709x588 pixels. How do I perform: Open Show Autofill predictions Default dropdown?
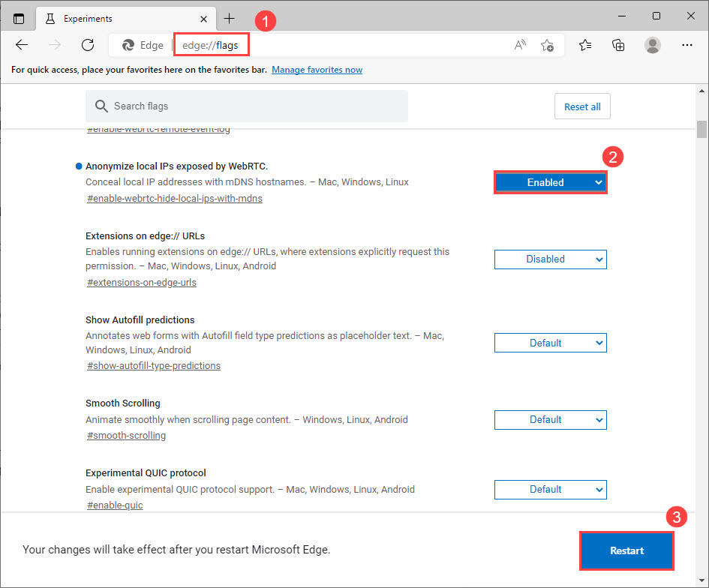pyautogui.click(x=550, y=343)
